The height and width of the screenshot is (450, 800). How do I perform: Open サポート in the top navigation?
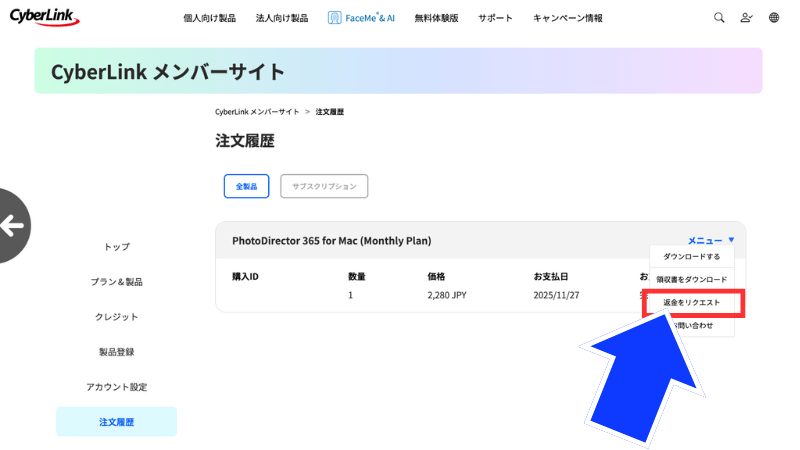(495, 18)
